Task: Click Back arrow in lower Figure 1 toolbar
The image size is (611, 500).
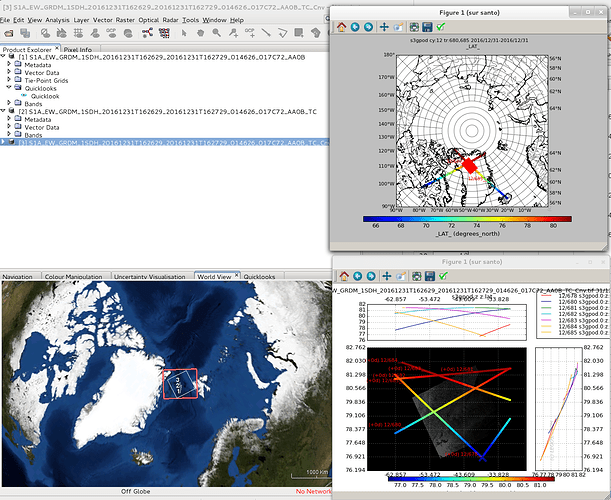Action: [x=358, y=276]
